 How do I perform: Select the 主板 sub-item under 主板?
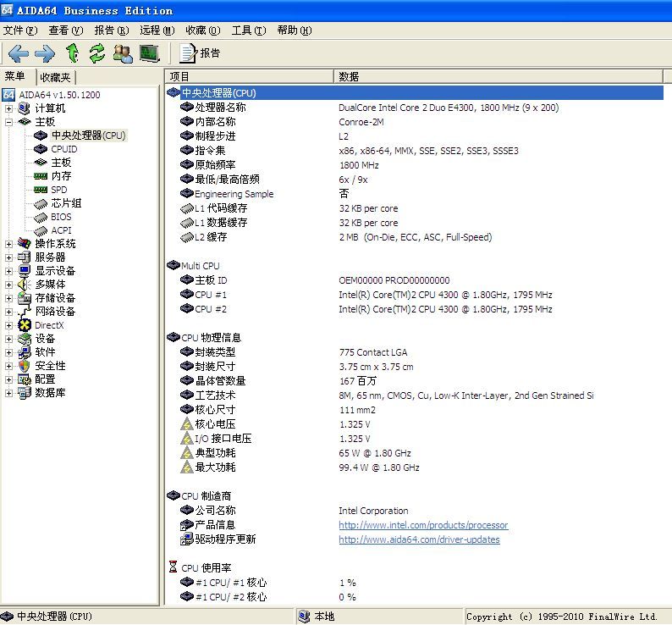coord(61,163)
